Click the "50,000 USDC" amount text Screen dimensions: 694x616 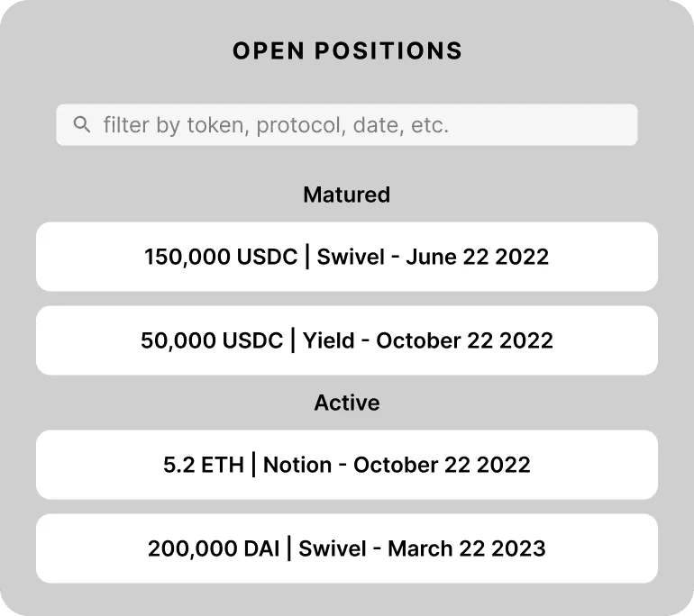(x=212, y=340)
